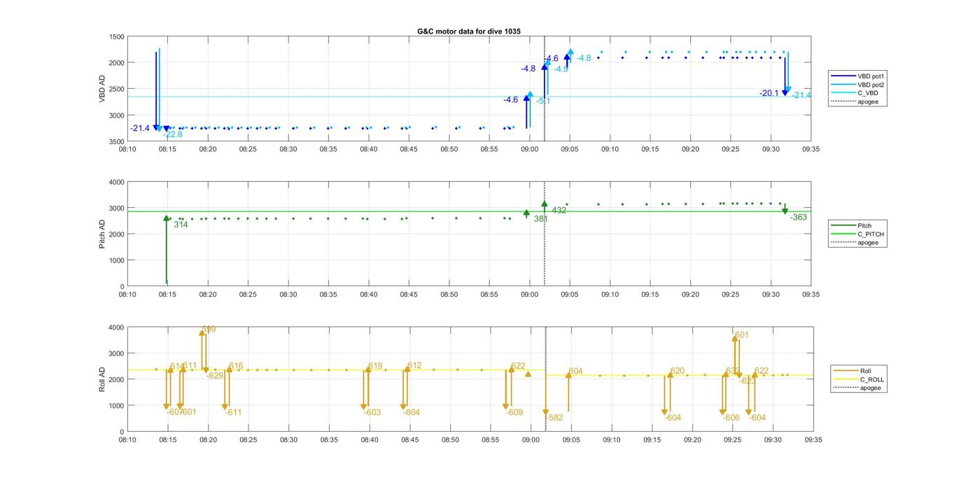Image resolution: width=980 pixels, height=485 pixels.
Task: Click the dark blue "-4.8" data label
Action: pyautogui.click(x=528, y=69)
